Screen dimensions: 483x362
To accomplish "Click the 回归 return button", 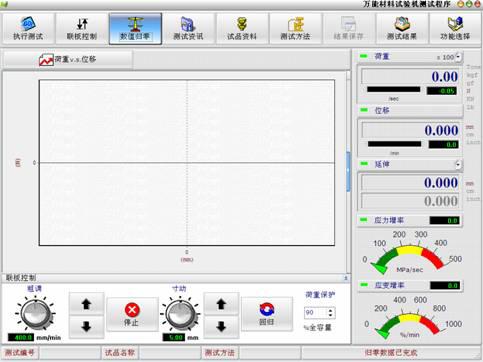I will (x=267, y=314).
